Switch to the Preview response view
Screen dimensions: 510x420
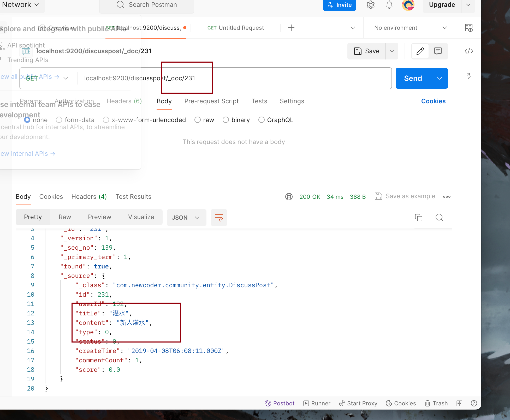[99, 217]
